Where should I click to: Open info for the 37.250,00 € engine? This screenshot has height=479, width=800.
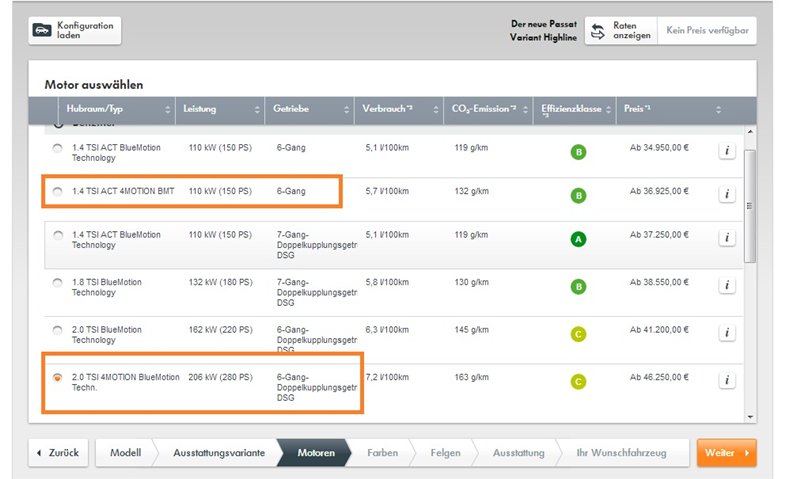[x=727, y=238]
